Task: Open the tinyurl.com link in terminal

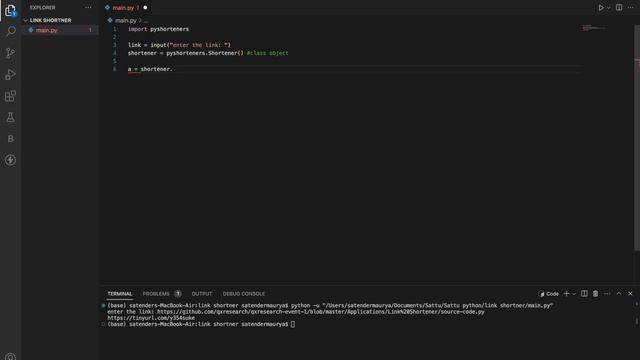Action: tap(151, 318)
